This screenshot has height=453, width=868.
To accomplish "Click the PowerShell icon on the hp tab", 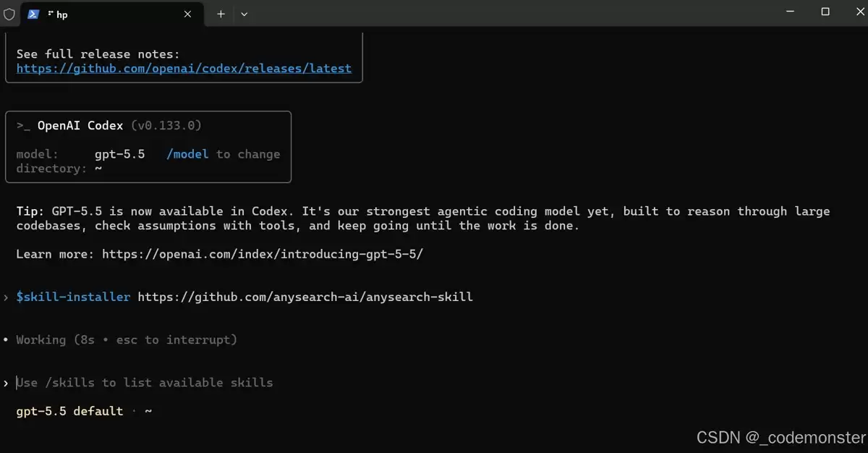I will point(33,14).
